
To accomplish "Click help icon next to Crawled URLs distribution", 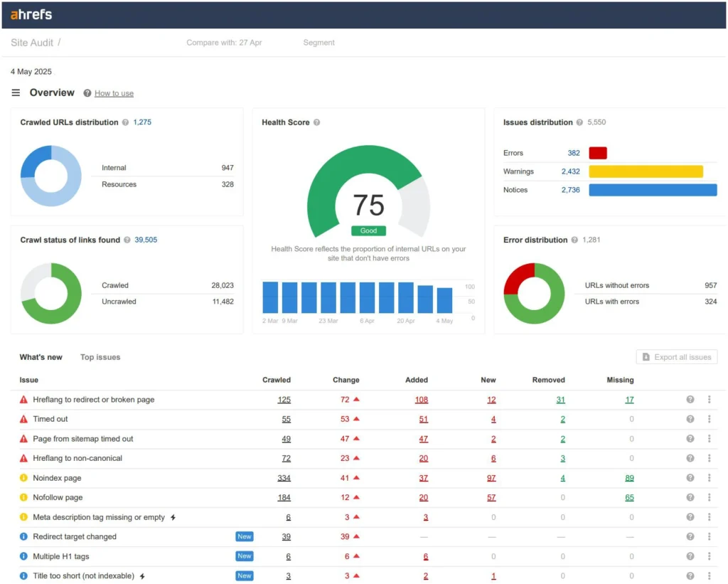I will click(x=125, y=122).
